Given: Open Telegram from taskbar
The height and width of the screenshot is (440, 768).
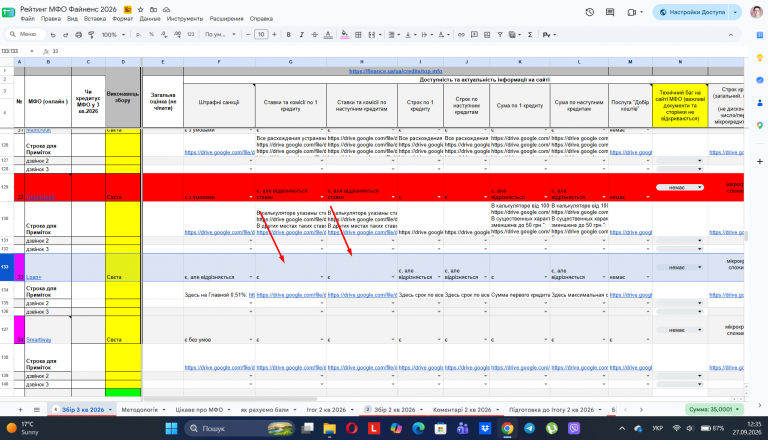Looking at the screenshot, I should pyautogui.click(x=529, y=428).
